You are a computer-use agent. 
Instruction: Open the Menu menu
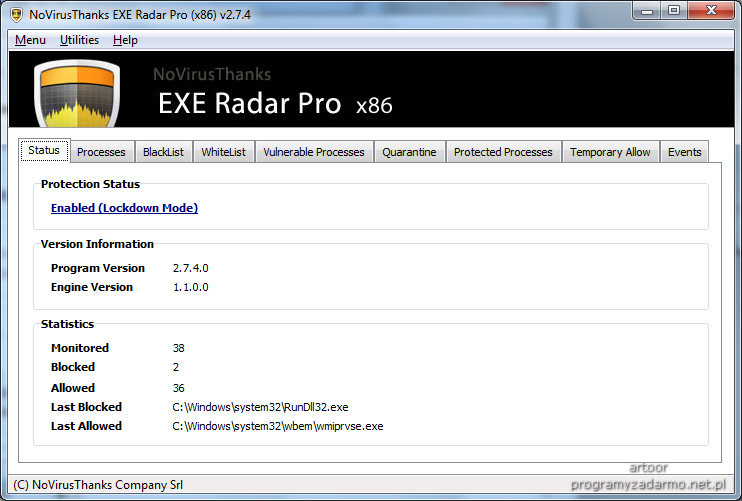(x=30, y=40)
